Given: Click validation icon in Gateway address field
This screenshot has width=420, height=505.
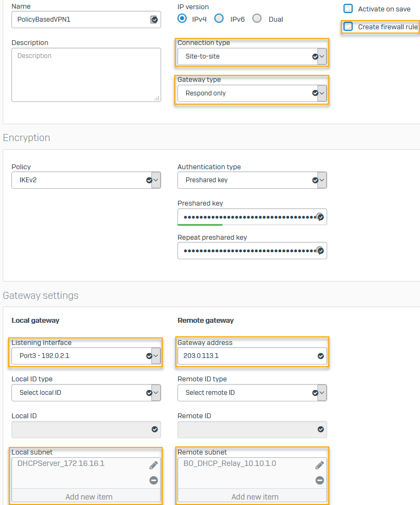Looking at the screenshot, I should [320, 356].
